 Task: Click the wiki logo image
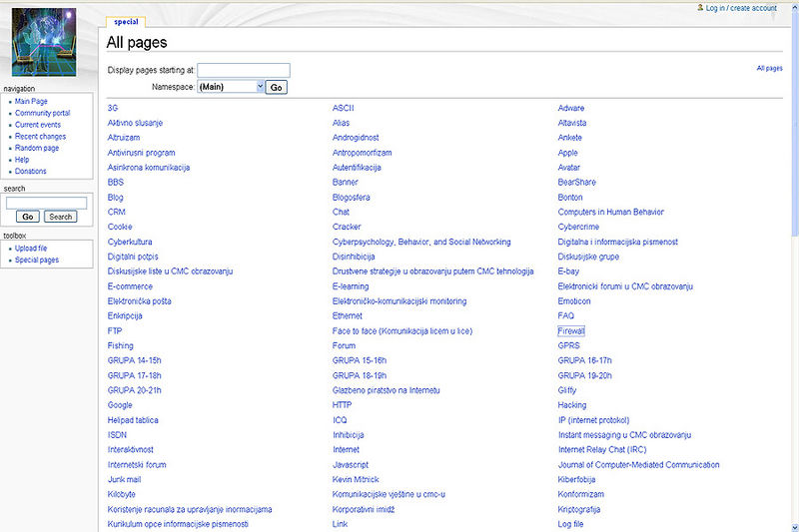click(x=44, y=42)
